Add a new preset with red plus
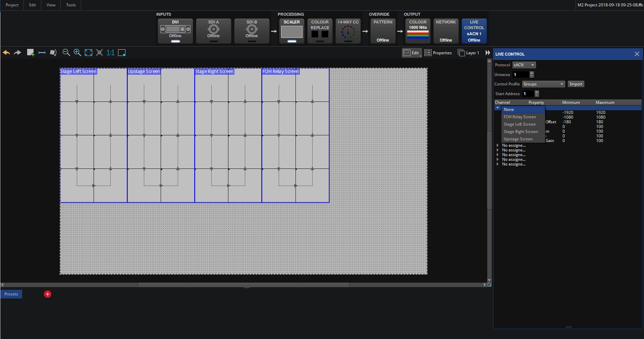Screen dimensions: 644x339 tap(48, 294)
